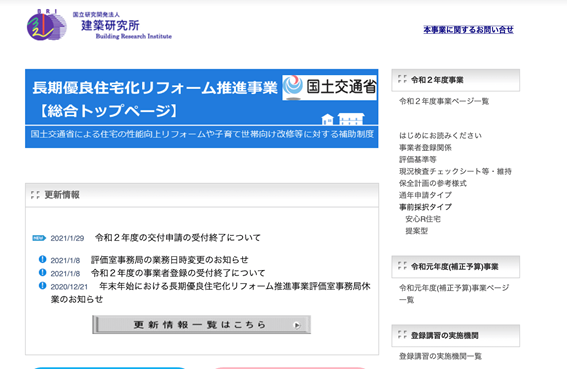Open 提案型 sub-item link
The height and width of the screenshot is (369, 567).
pos(417,231)
